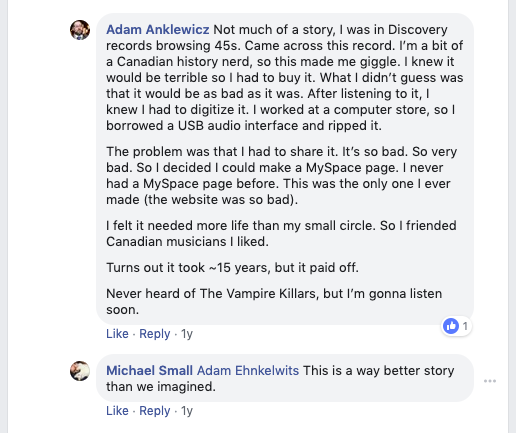This screenshot has width=516, height=433.
Task: Like Adam Anklewicz's comment
Action: pos(117,334)
